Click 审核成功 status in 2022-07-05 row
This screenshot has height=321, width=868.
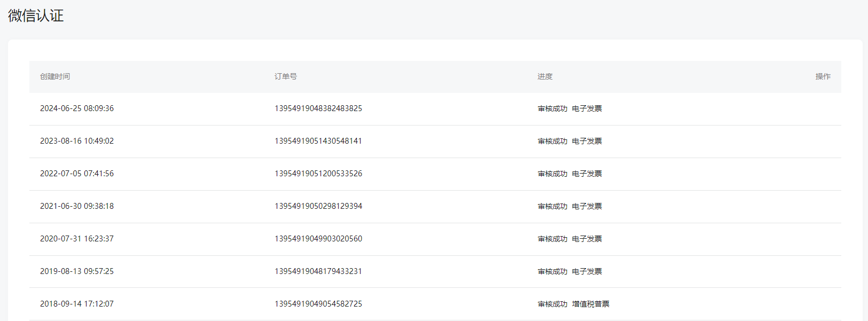click(x=552, y=174)
